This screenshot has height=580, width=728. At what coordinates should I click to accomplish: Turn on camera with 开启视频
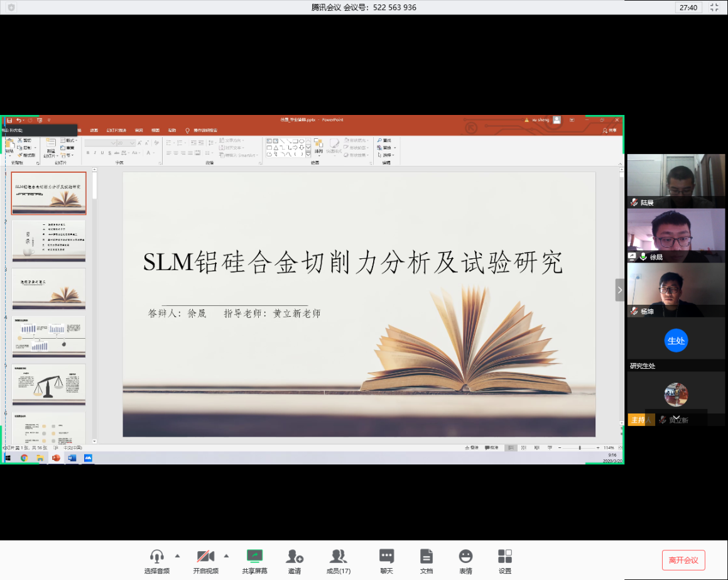pyautogui.click(x=205, y=561)
